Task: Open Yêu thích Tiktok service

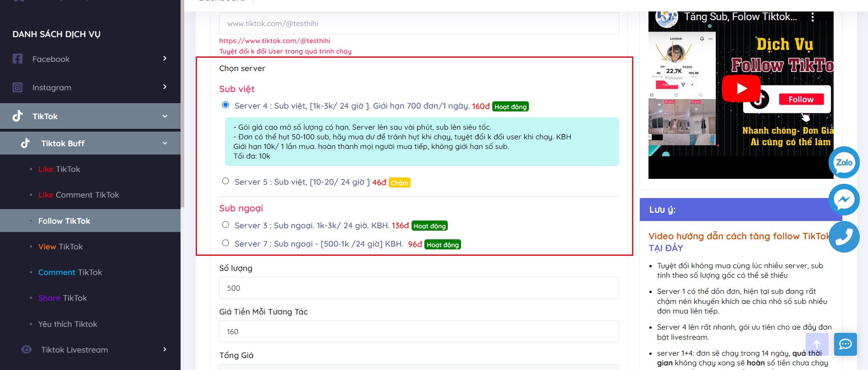Action: 68,324
